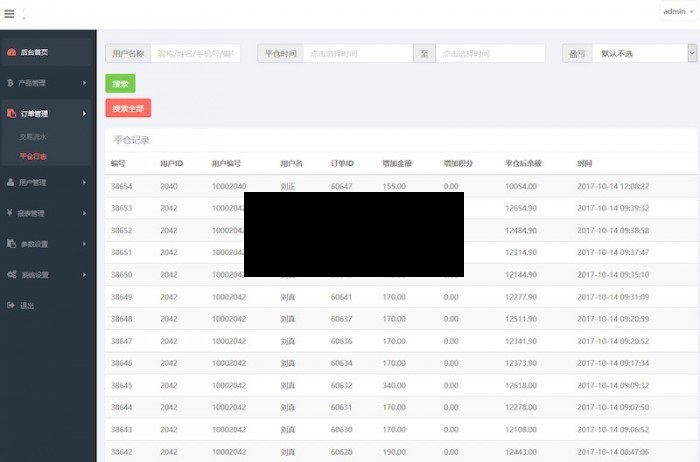This screenshot has height=462, width=700.
Task: Open the admin account dropdown
Action: (677, 12)
